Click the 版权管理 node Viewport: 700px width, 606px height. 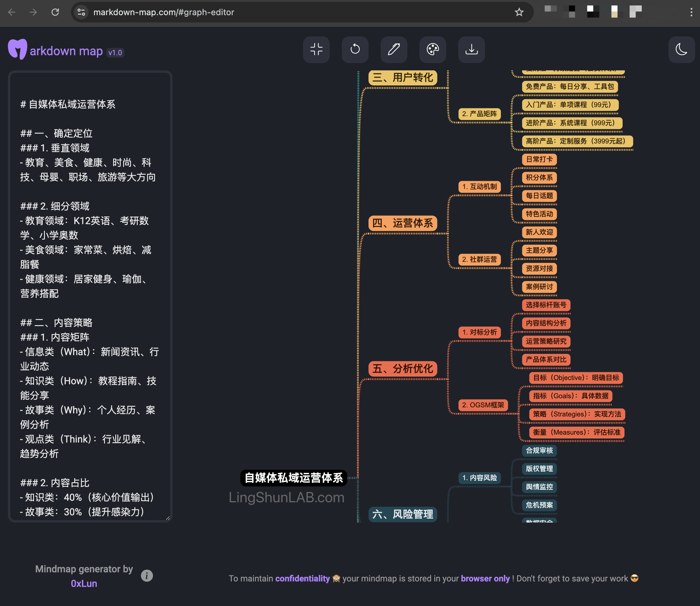point(539,469)
